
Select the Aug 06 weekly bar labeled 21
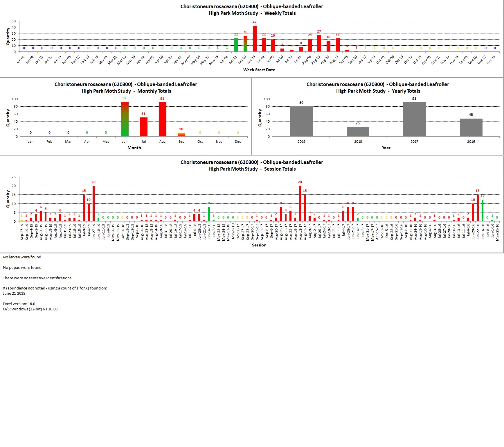[x=310, y=45]
